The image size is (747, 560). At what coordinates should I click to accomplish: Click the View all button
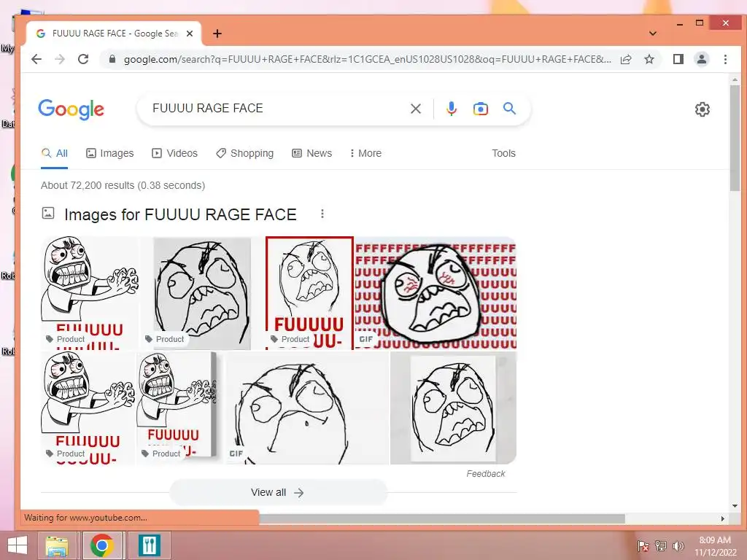pyautogui.click(x=279, y=492)
